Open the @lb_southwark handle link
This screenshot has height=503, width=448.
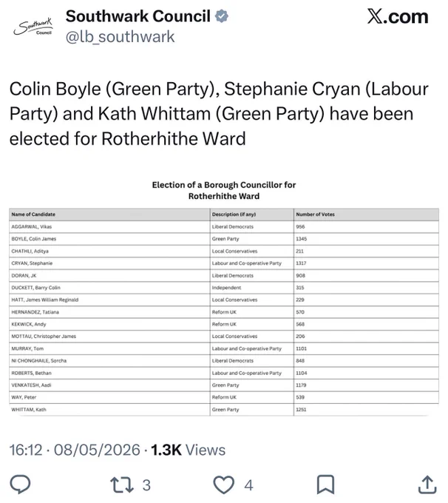coord(120,36)
